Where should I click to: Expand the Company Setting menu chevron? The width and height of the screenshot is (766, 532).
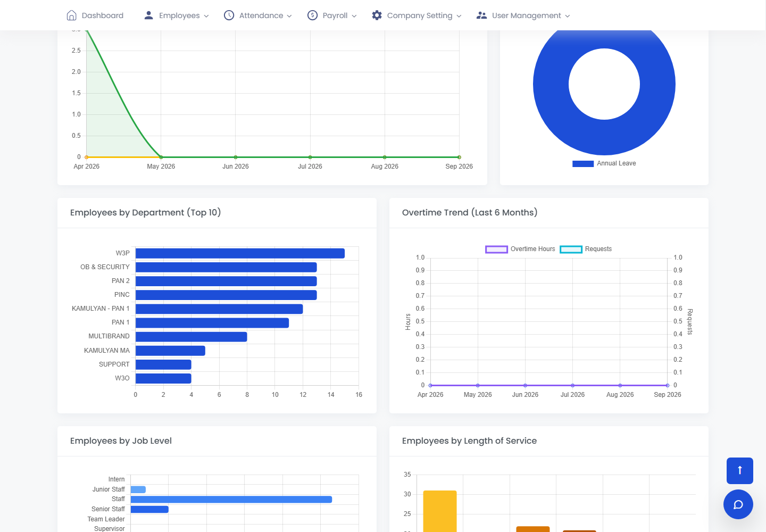point(459,16)
